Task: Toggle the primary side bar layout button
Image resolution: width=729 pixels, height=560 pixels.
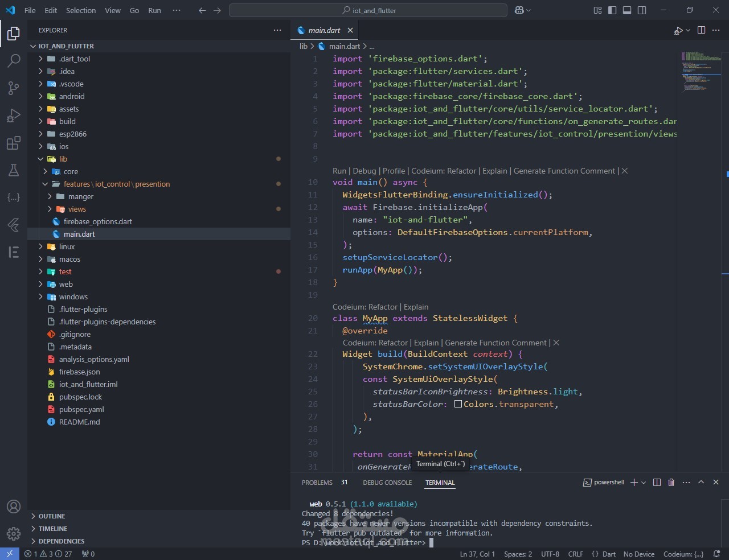Action: [612, 10]
